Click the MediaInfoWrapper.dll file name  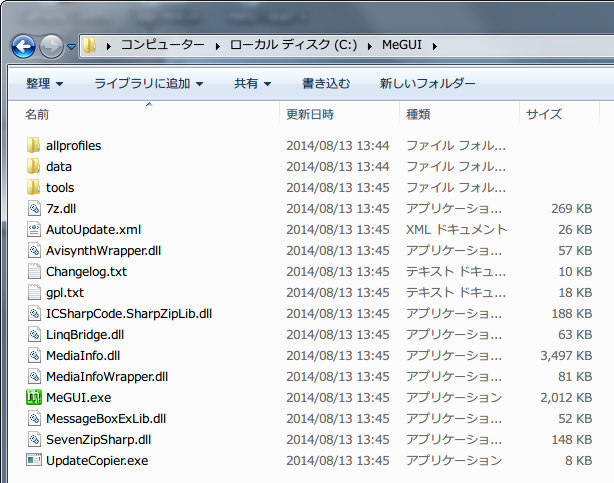point(107,377)
